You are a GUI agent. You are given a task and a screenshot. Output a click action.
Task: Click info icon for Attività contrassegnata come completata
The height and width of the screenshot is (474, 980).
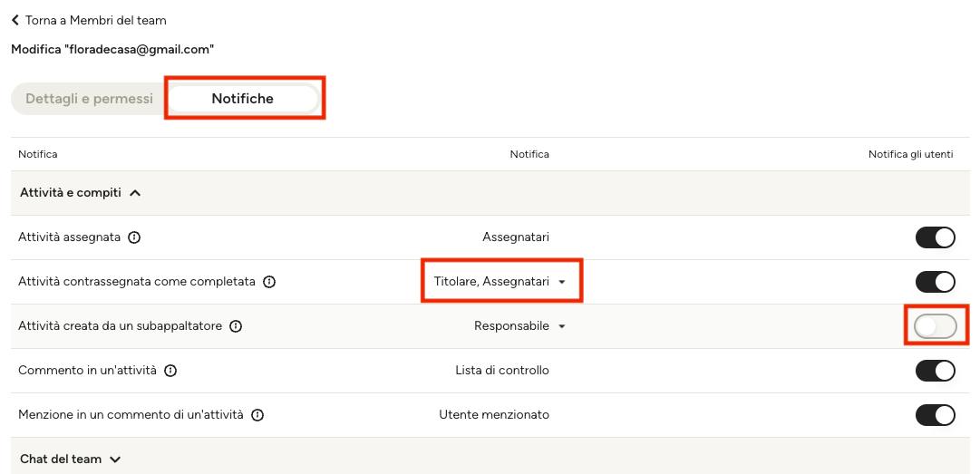tap(269, 282)
